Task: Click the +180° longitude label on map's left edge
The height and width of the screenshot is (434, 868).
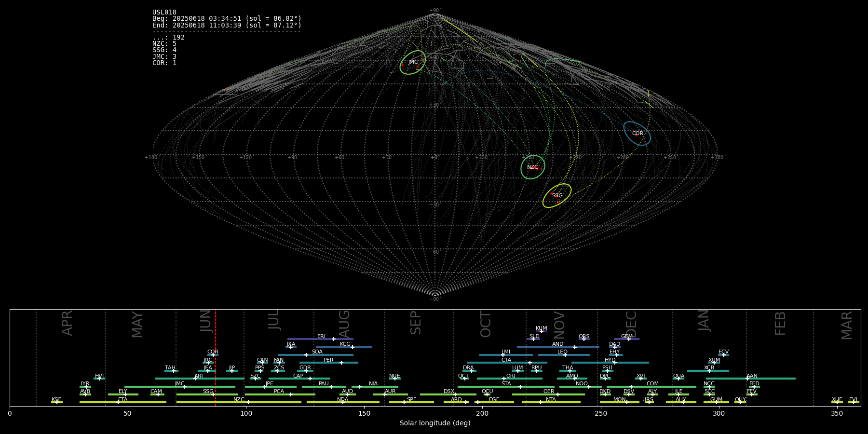Action: click(151, 158)
